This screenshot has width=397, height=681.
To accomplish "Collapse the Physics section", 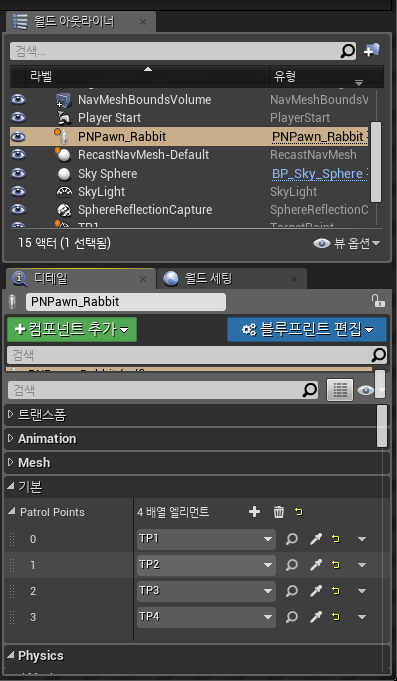I will tap(11, 656).
